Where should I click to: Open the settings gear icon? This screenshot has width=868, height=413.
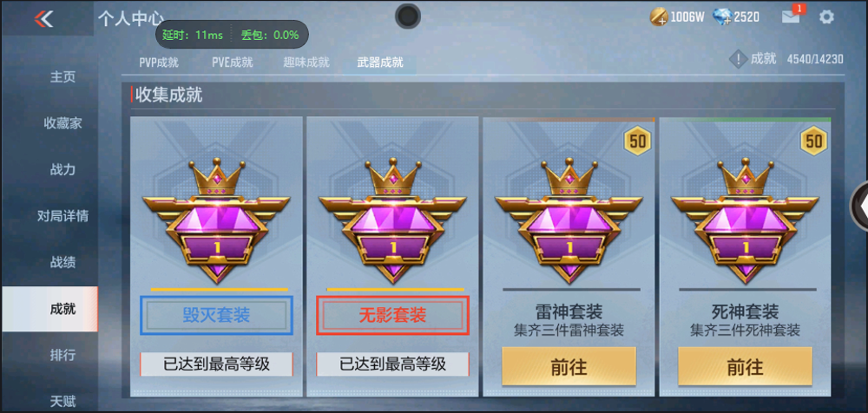pyautogui.click(x=826, y=17)
